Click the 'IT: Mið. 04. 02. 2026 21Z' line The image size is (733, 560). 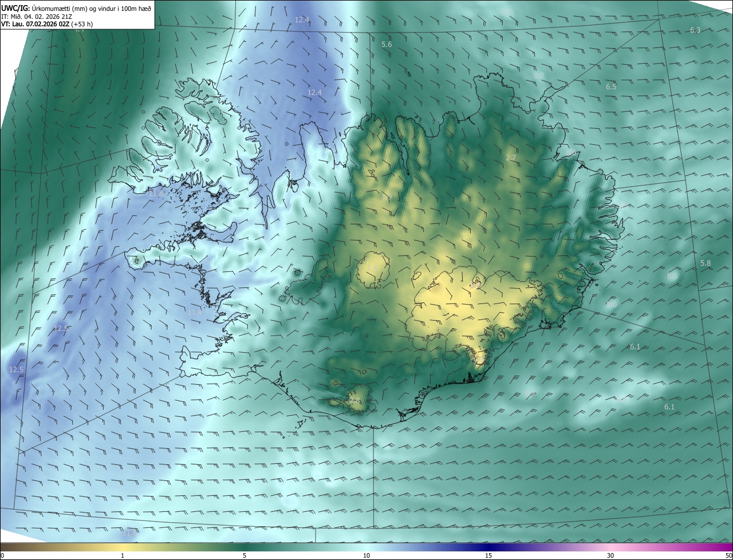point(37,16)
